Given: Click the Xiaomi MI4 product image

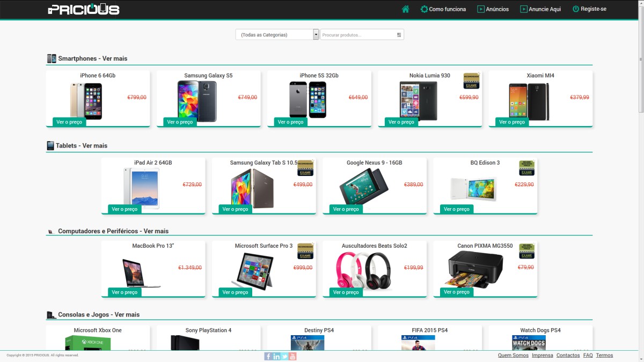Looking at the screenshot, I should [529, 101].
